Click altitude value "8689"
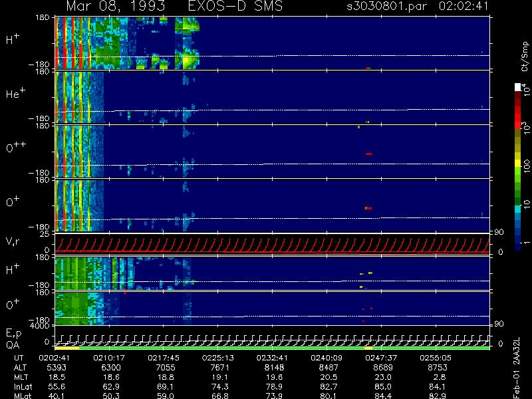Viewport: 532px width, 399px height. coord(383,368)
